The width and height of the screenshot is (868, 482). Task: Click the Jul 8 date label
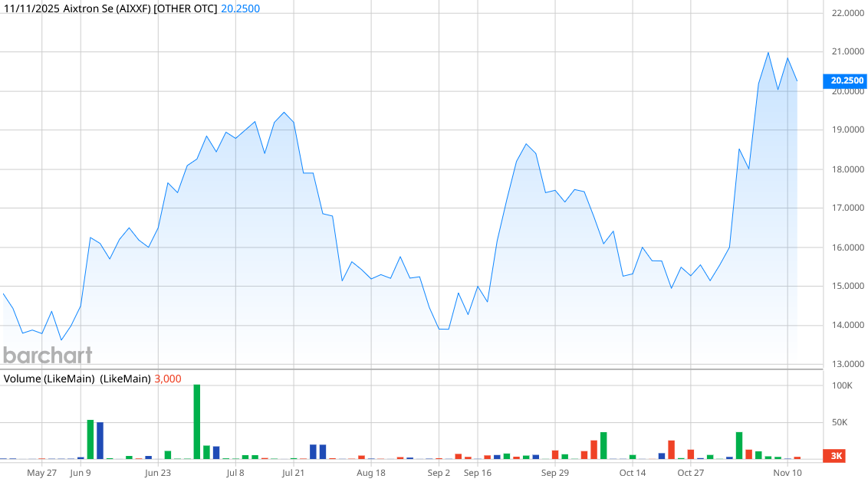pos(235,473)
